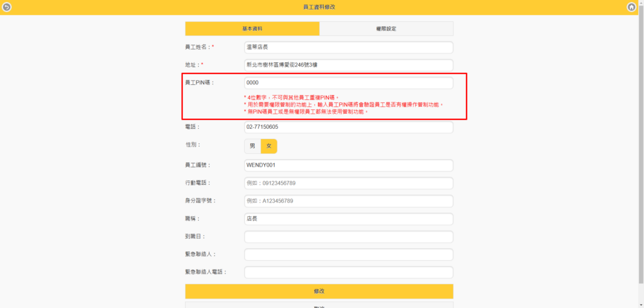This screenshot has height=308, width=644.
Task: Select 男 gender option
Action: [253, 146]
